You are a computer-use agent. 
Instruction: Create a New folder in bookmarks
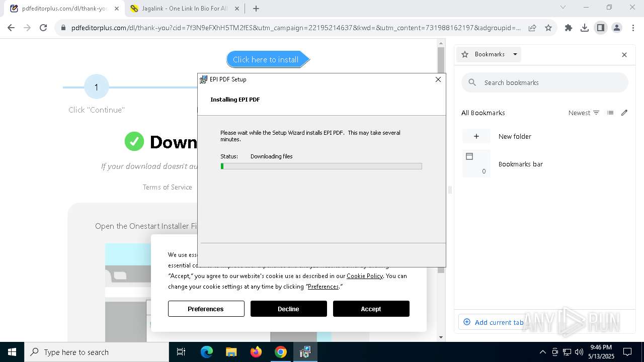(545, 136)
